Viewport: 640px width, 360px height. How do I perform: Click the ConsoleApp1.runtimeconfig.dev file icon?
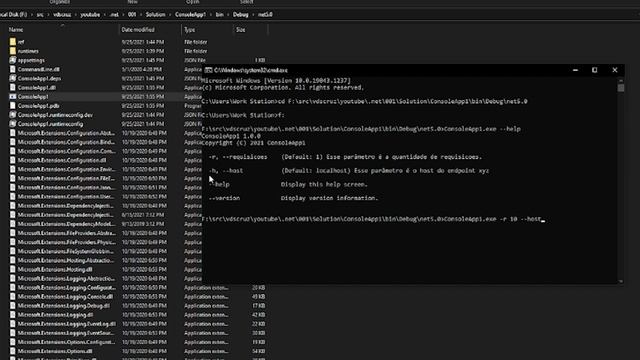pyautogui.click(x=13, y=115)
